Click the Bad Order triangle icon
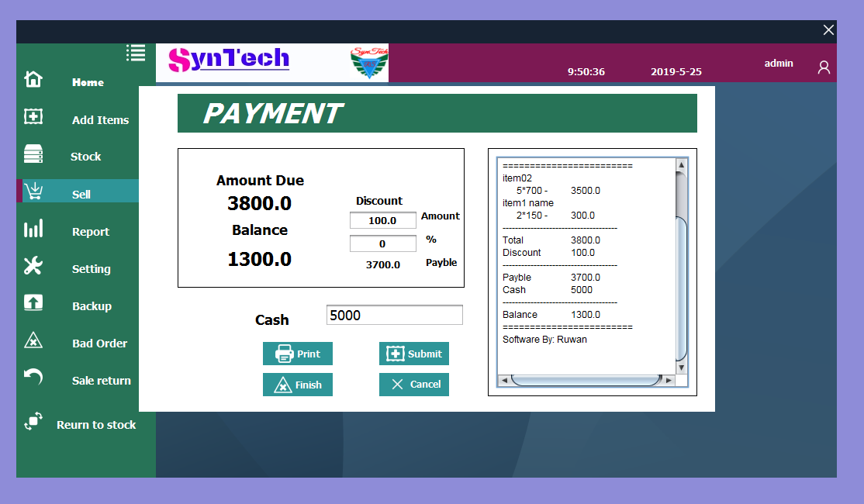864x504 pixels. pos(33,339)
